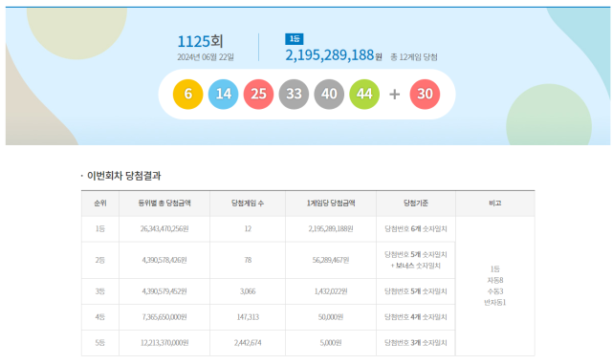Select the 1125회 draw title
The width and height of the screenshot is (612, 364).
coord(200,41)
